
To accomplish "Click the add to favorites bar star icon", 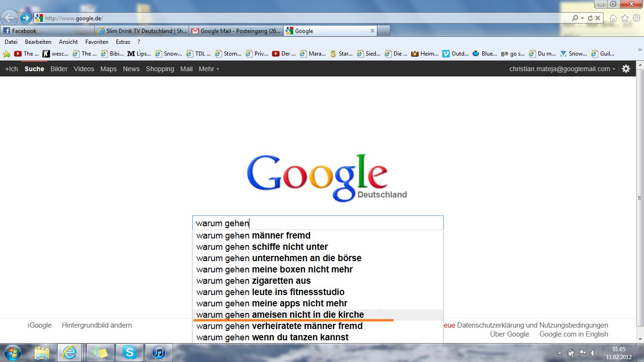I will tap(7, 54).
